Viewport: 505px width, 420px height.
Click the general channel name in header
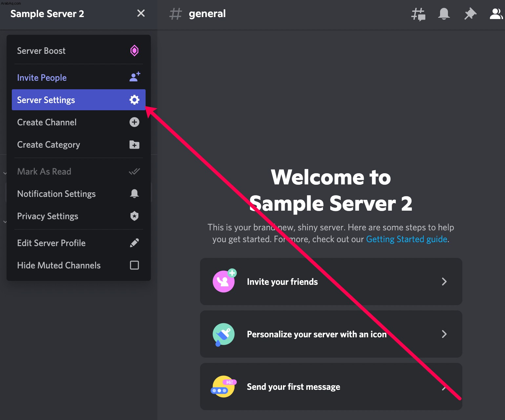pyautogui.click(x=207, y=14)
